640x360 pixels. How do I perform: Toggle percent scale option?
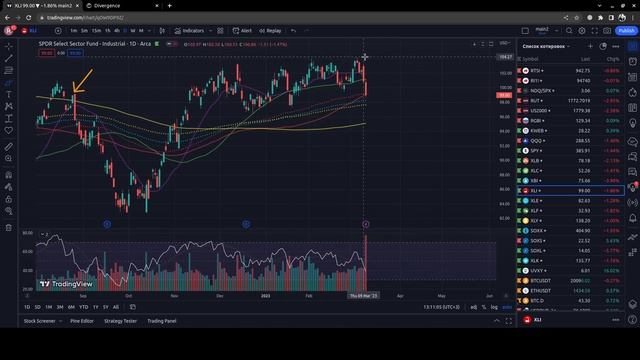pos(484,307)
